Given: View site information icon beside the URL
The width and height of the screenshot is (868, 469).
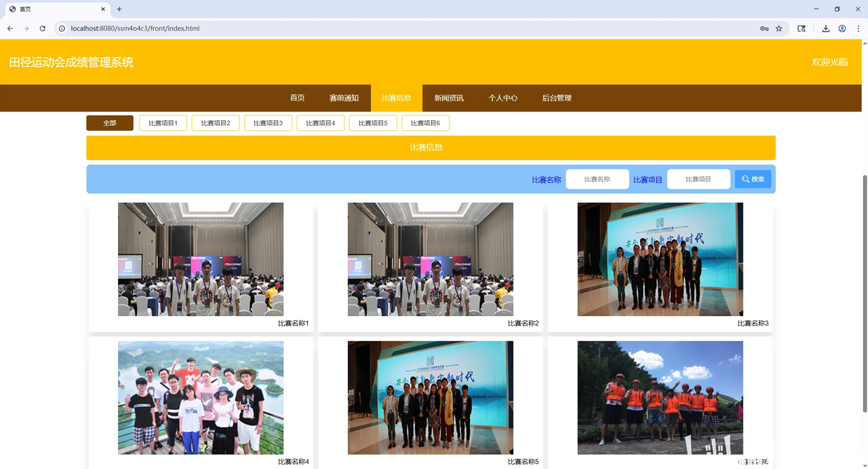Looking at the screenshot, I should tap(62, 28).
